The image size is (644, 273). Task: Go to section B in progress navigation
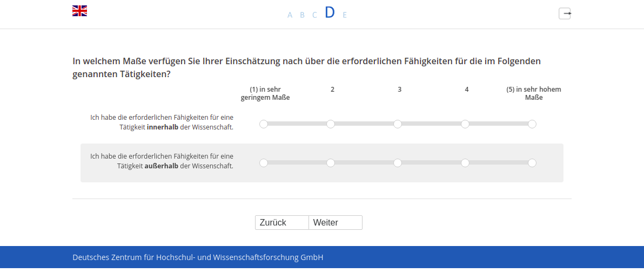click(303, 15)
